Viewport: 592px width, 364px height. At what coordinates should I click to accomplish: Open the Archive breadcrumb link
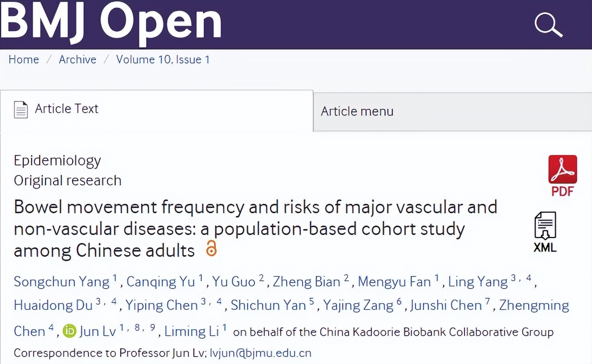coord(77,60)
